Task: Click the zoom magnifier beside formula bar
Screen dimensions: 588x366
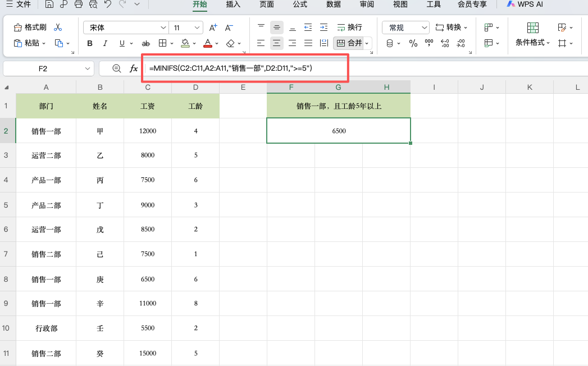Action: 117,68
